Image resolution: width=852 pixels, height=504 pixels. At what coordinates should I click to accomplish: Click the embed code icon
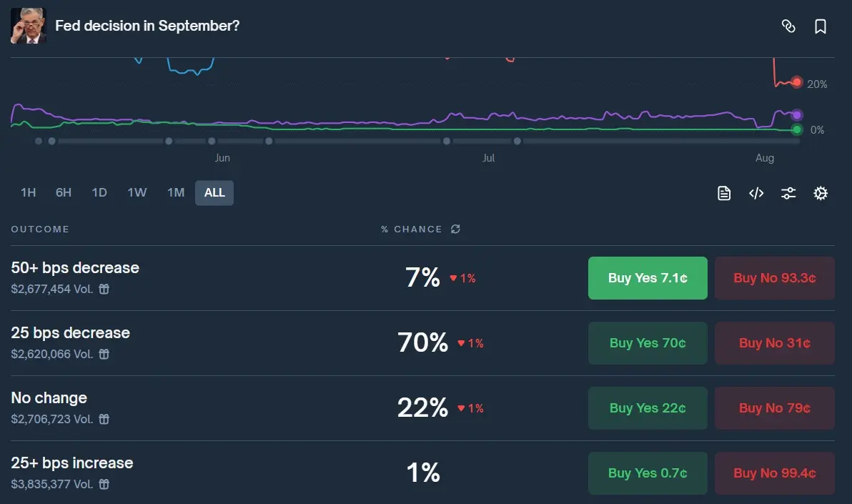(x=756, y=193)
